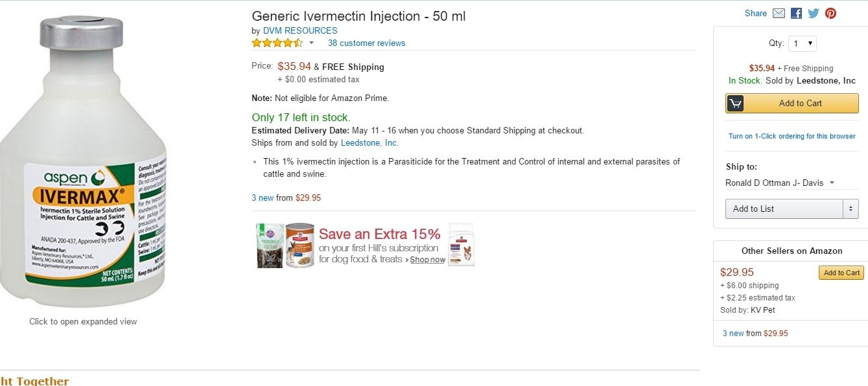Click the shopping cart icon on Add to Cart
Image resolution: width=868 pixels, height=386 pixels.
coord(735,104)
